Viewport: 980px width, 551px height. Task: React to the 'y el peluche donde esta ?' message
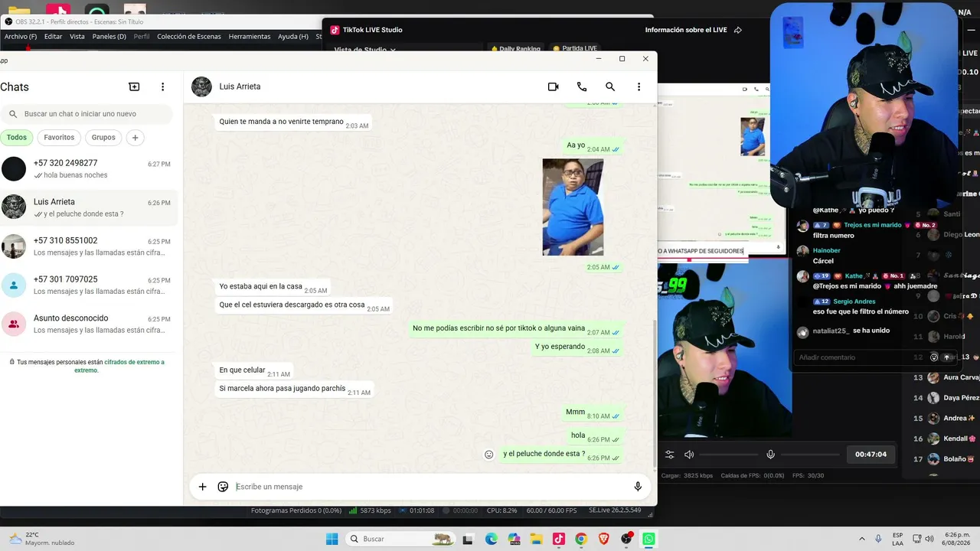489,455
